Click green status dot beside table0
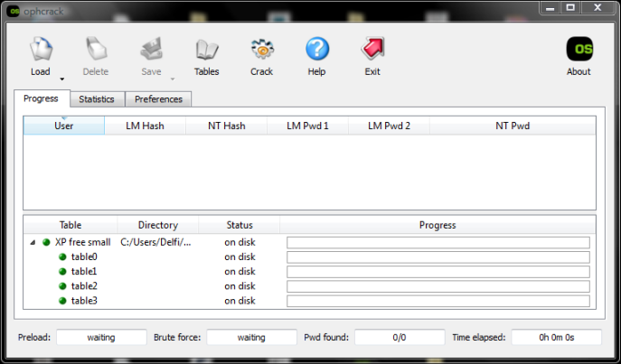The image size is (621, 364). click(62, 257)
